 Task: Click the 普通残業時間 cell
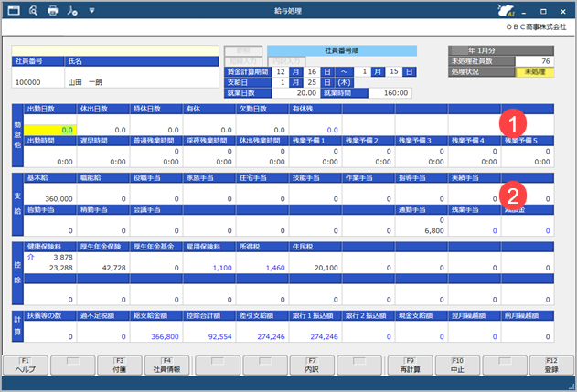(x=156, y=156)
